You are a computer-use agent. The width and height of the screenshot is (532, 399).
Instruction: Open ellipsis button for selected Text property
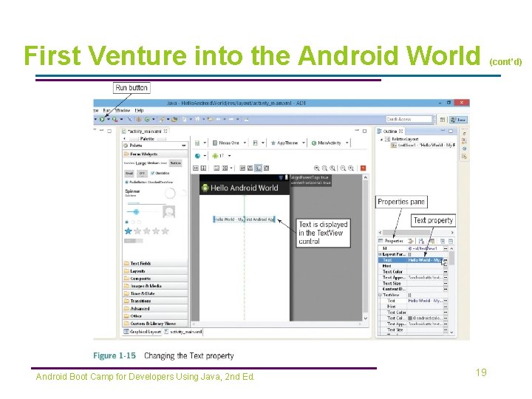click(x=446, y=260)
